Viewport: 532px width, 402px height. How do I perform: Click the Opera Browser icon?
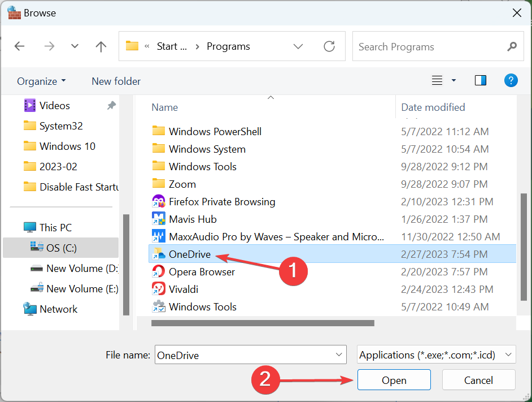pyautogui.click(x=159, y=271)
